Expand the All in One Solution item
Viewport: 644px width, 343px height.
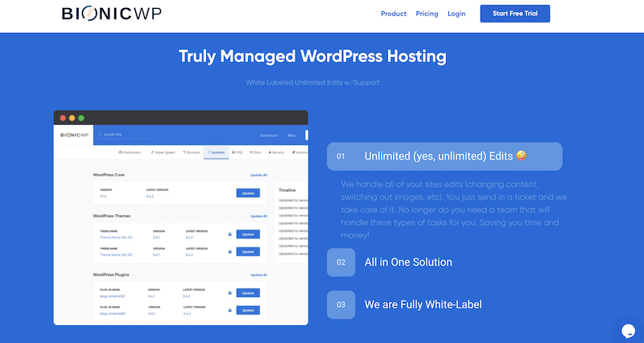click(x=408, y=262)
